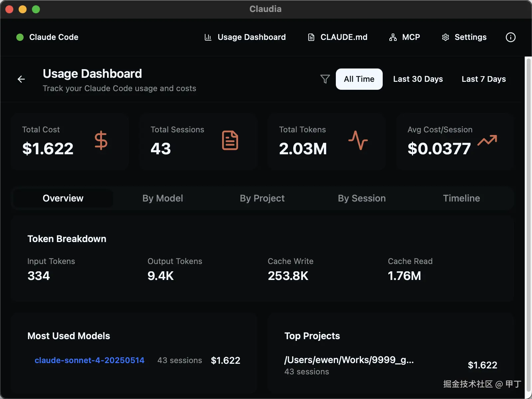This screenshot has width=532, height=399.
Task: Click the Claude Code label
Action: (x=54, y=37)
